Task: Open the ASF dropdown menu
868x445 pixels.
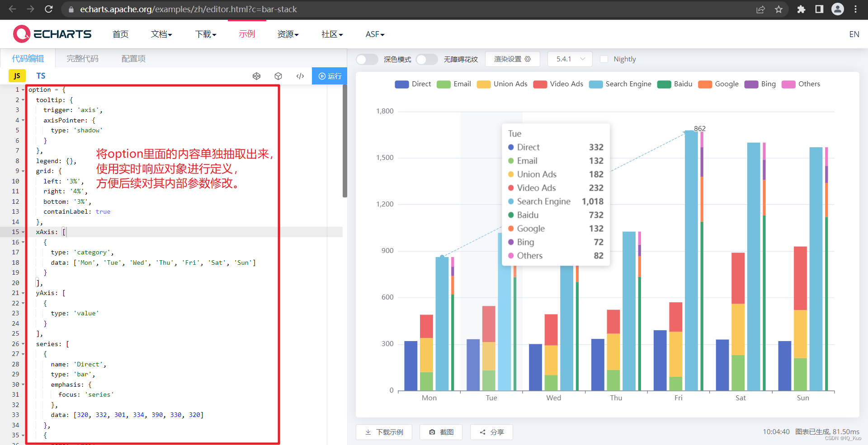Action: pos(375,34)
